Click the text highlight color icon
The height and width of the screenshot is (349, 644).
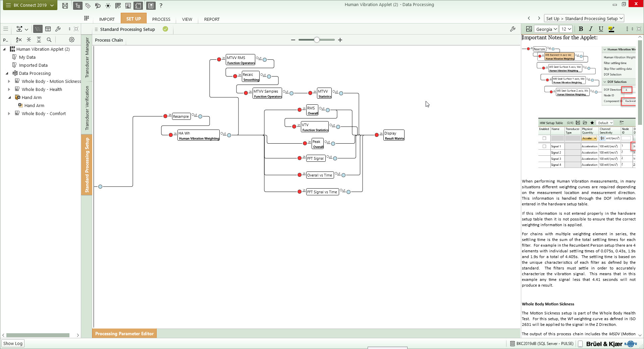point(611,29)
